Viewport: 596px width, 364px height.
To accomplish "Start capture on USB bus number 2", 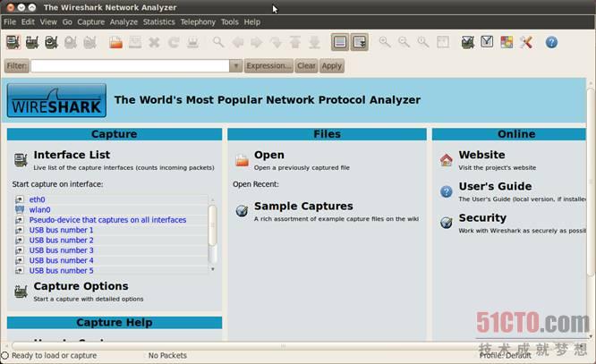I will click(x=61, y=241).
